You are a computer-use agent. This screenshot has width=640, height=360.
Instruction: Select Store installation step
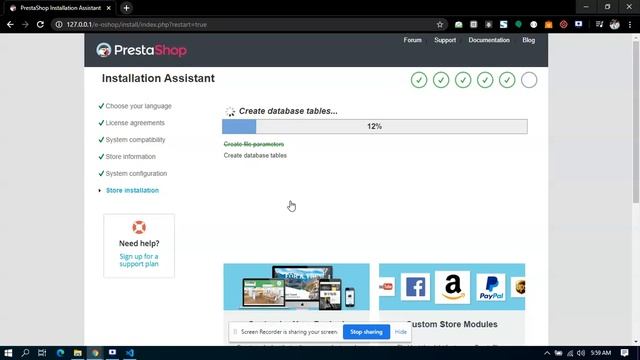click(x=133, y=190)
